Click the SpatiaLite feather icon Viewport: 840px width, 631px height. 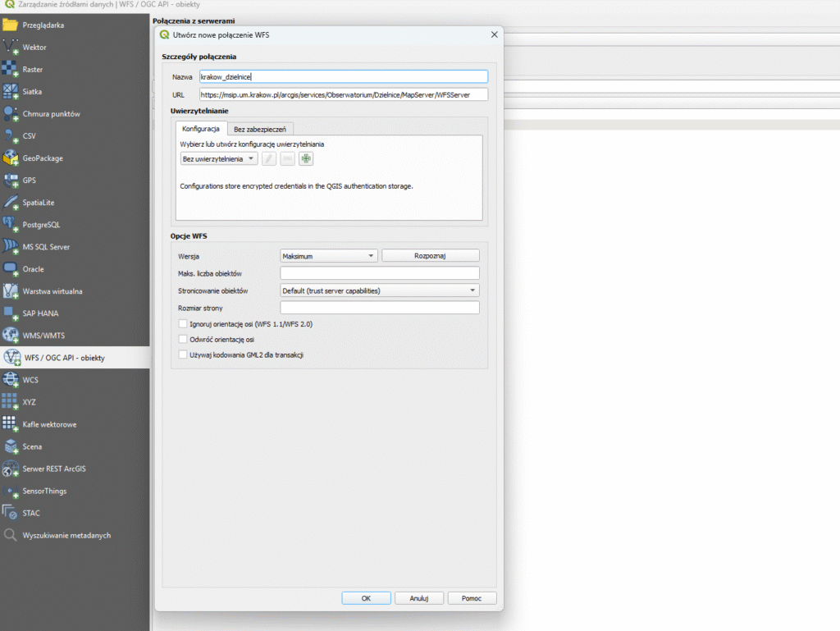11,203
